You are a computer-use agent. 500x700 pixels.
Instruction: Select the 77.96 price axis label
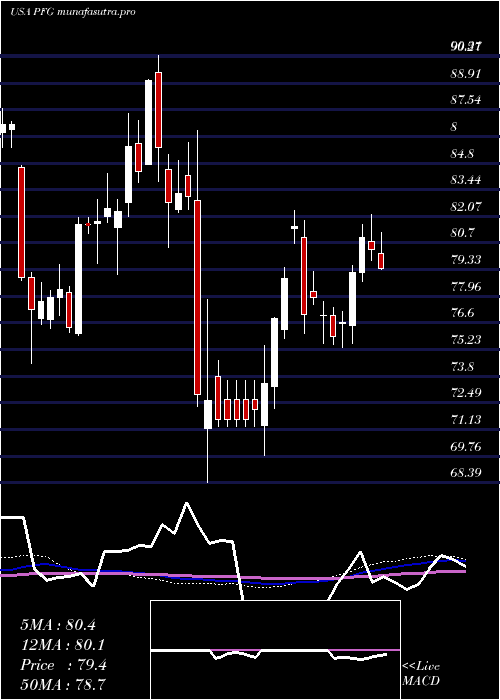click(x=466, y=287)
